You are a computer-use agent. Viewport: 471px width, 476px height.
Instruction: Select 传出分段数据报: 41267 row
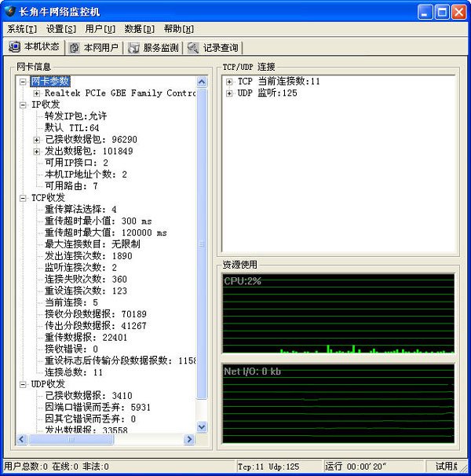pyautogui.click(x=96, y=326)
